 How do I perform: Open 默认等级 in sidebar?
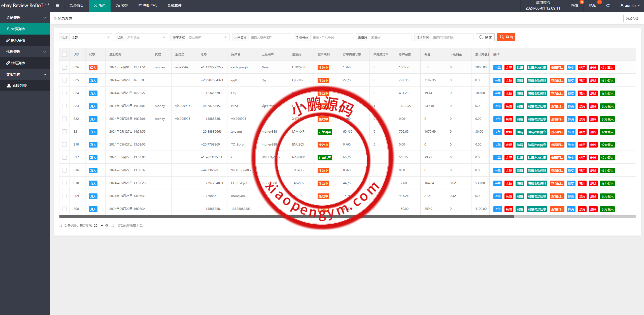coord(18,40)
